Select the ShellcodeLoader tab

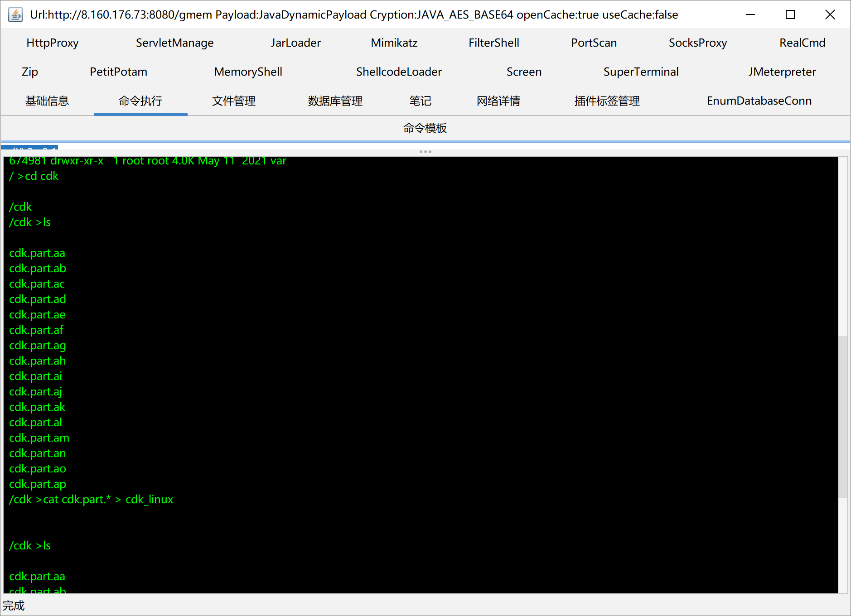399,72
